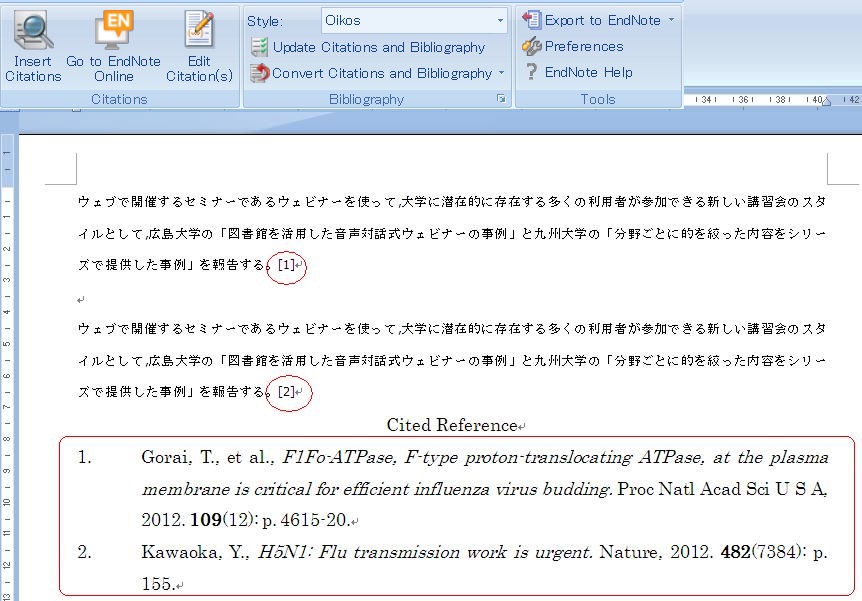Open the Bibliography group dialog launcher

coord(502,99)
